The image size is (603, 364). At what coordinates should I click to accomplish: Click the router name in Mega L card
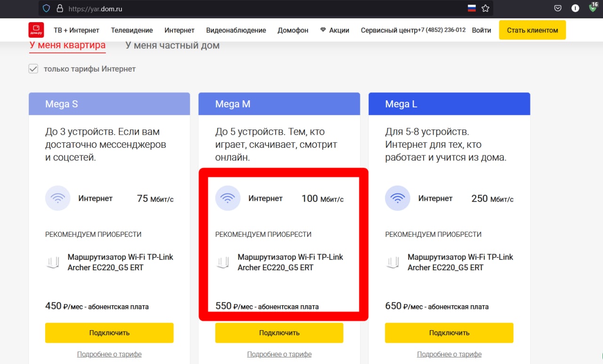[460, 262]
